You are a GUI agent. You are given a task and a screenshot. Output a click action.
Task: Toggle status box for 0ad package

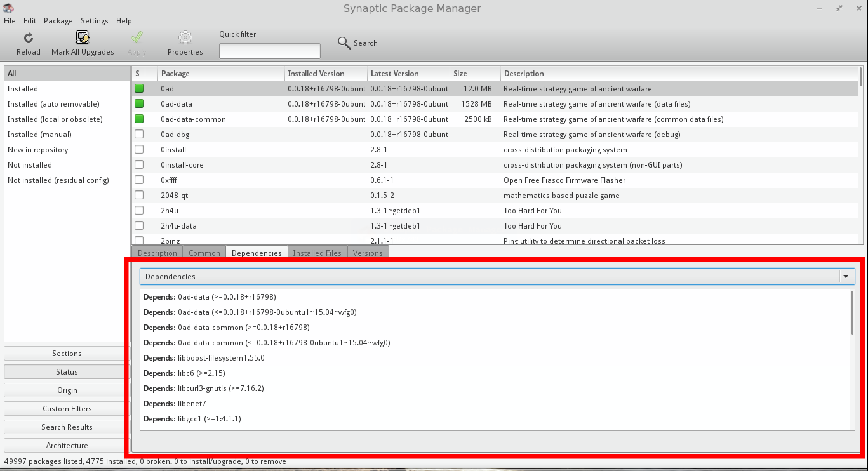[139, 89]
